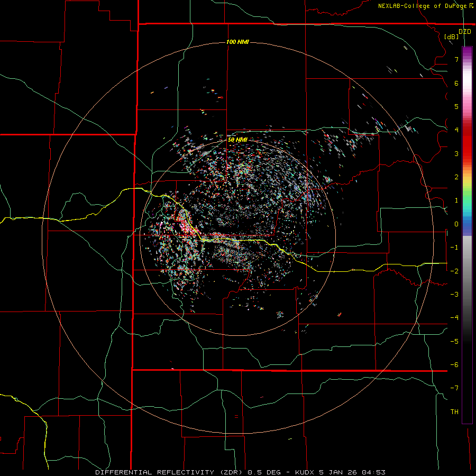Click the 2 value on the color scale
This screenshot has height=476, width=476.
click(x=456, y=177)
